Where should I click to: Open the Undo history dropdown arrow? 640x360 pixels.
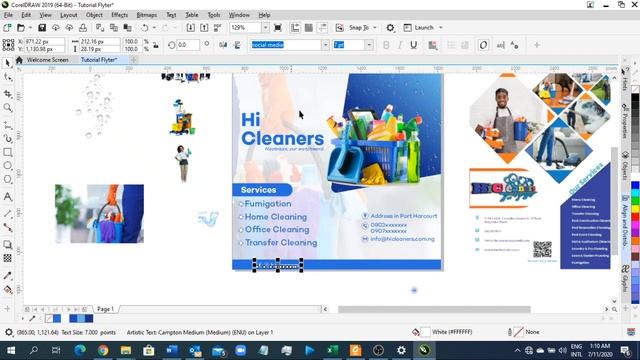click(154, 28)
